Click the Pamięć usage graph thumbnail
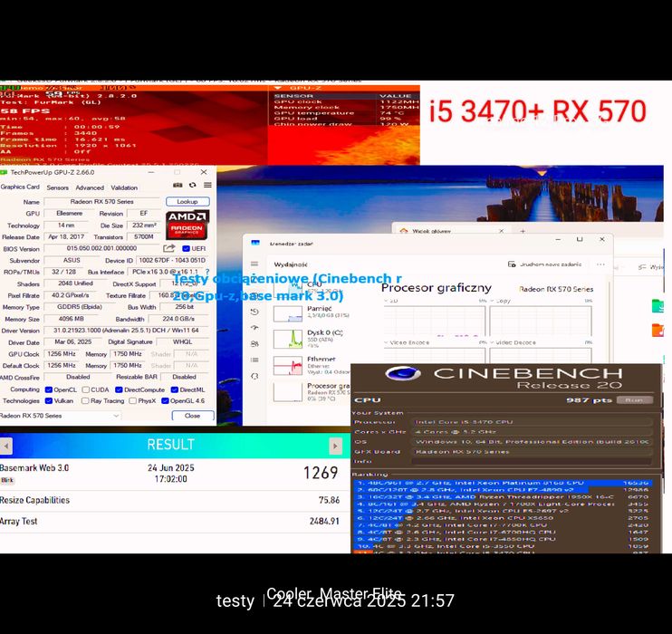The image size is (672, 634). (x=288, y=313)
